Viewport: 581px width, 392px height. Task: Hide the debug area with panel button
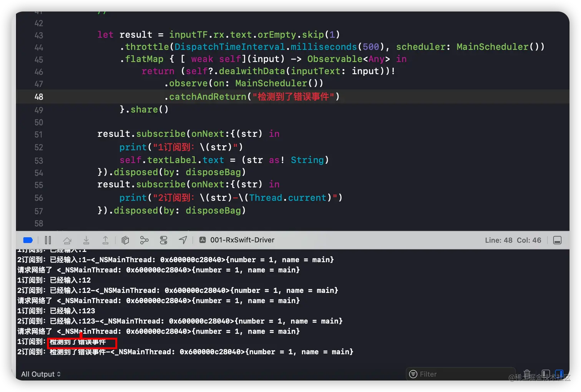pos(557,240)
